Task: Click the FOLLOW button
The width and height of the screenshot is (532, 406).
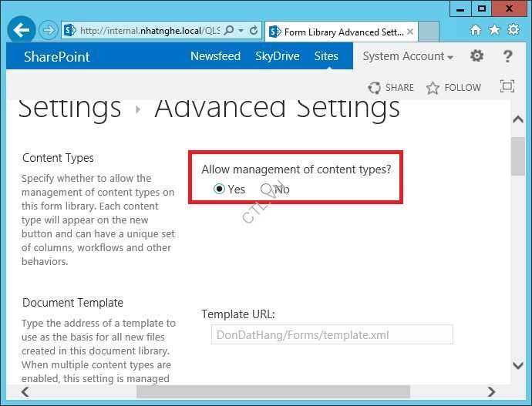Action: [454, 88]
